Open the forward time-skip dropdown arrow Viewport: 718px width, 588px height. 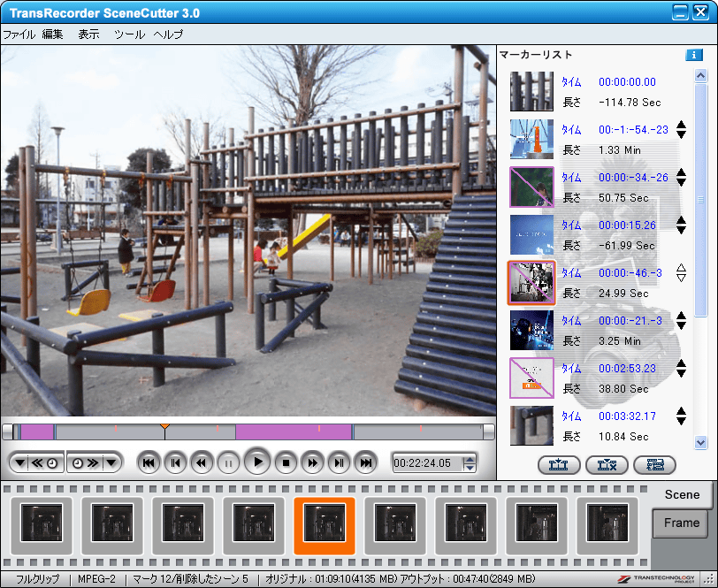tap(111, 463)
